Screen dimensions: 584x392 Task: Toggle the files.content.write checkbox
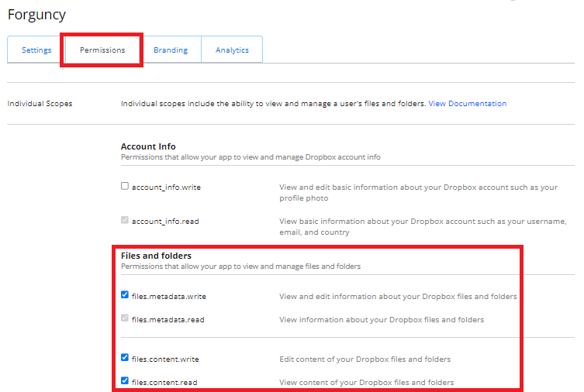click(125, 358)
